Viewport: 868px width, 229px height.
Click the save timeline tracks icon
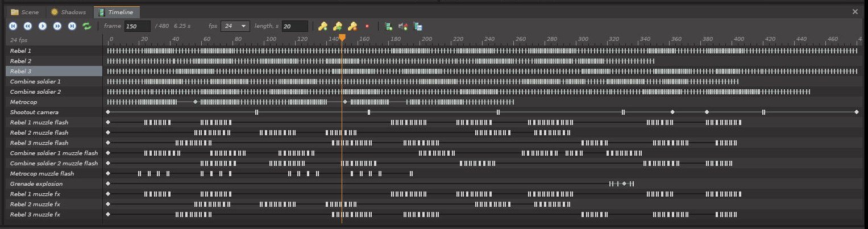418,26
